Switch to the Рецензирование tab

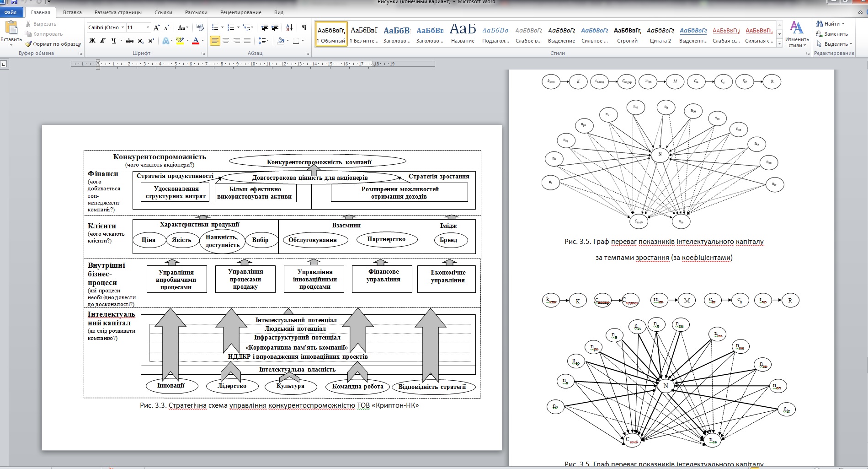coord(240,12)
